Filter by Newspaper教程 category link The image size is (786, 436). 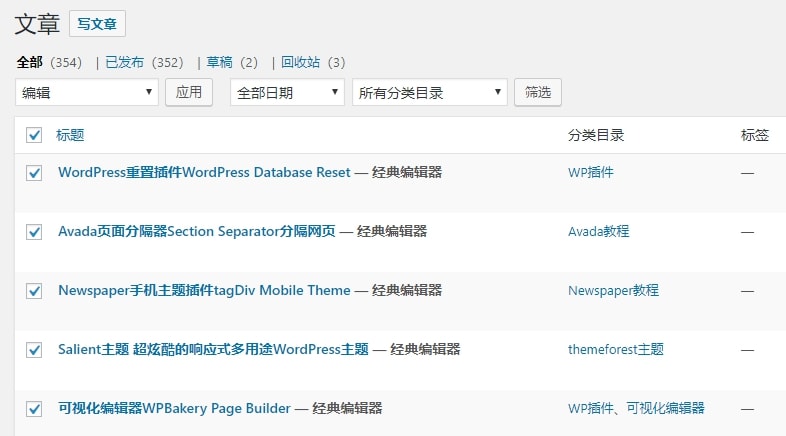[x=613, y=290]
